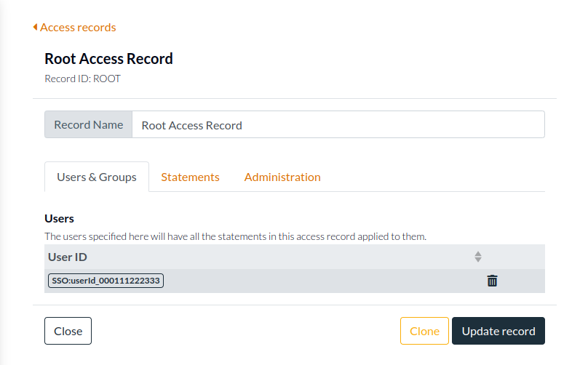The width and height of the screenshot is (588, 365).
Task: Click the Record Name field label
Action: (x=88, y=124)
